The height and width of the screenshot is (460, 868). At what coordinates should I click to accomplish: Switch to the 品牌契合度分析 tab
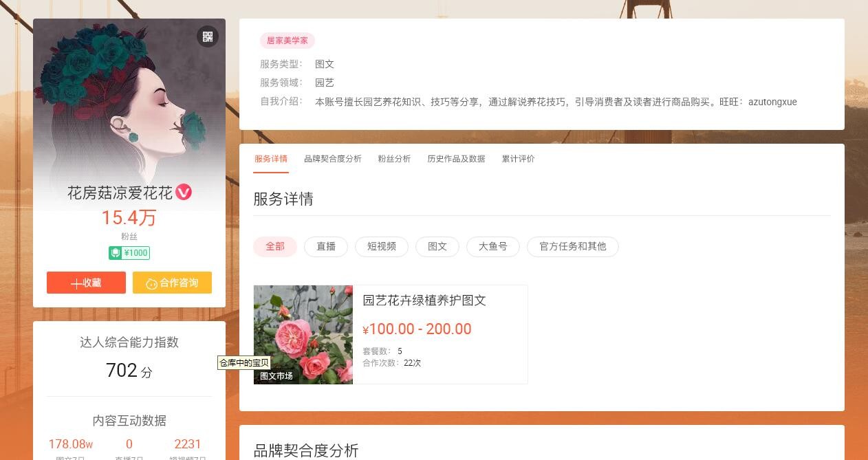pyautogui.click(x=333, y=159)
